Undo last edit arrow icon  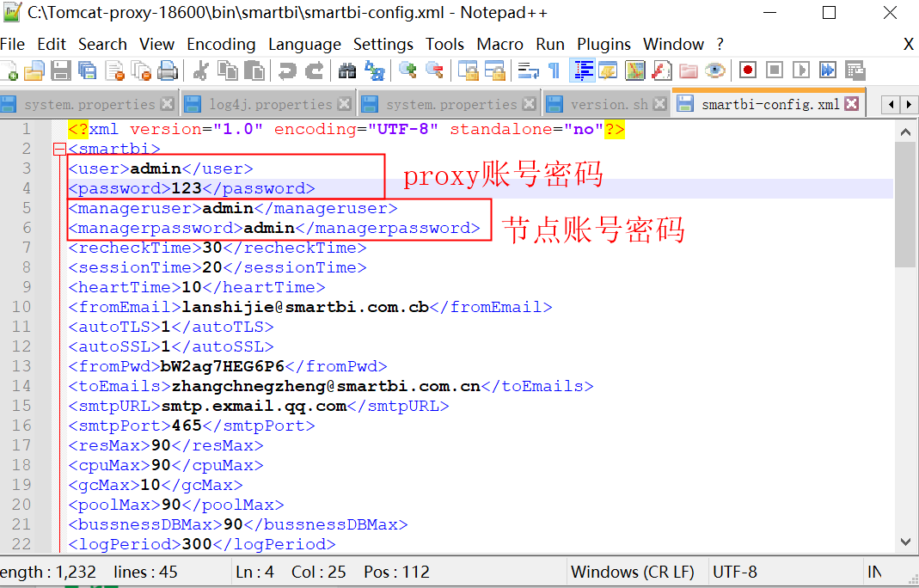pyautogui.click(x=287, y=71)
